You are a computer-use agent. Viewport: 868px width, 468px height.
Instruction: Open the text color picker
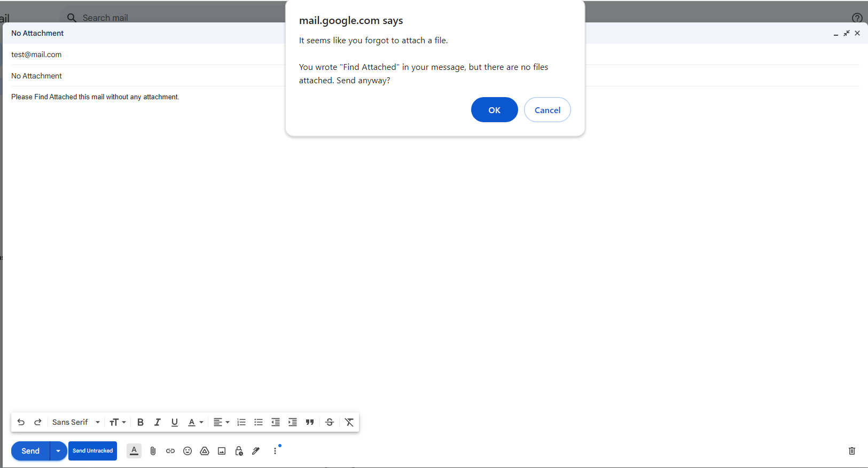[x=196, y=422]
